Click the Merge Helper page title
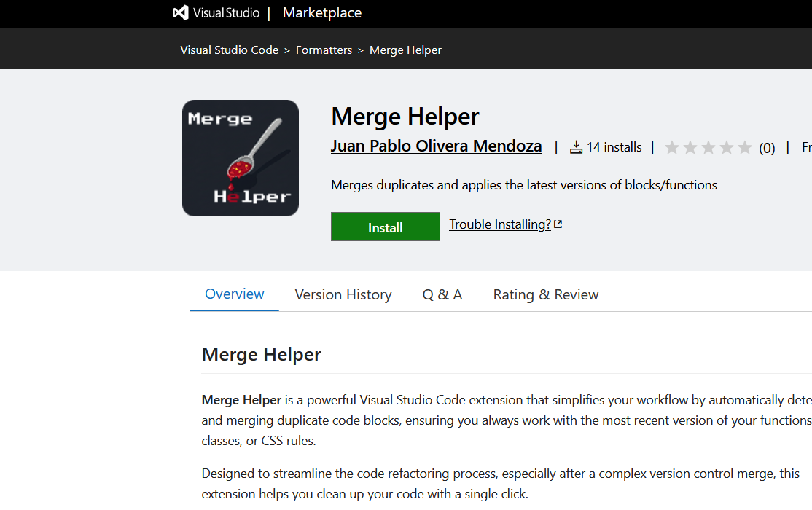Image resolution: width=812 pixels, height=510 pixels. click(405, 117)
